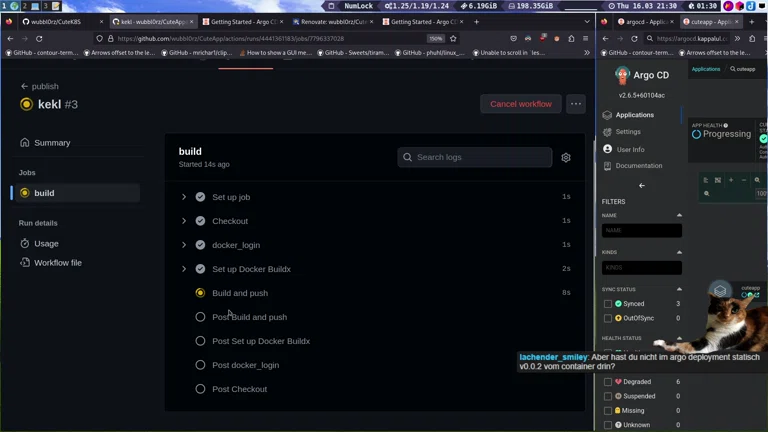Click the Search logs field
Screen dimensions: 768x432
pos(474,157)
